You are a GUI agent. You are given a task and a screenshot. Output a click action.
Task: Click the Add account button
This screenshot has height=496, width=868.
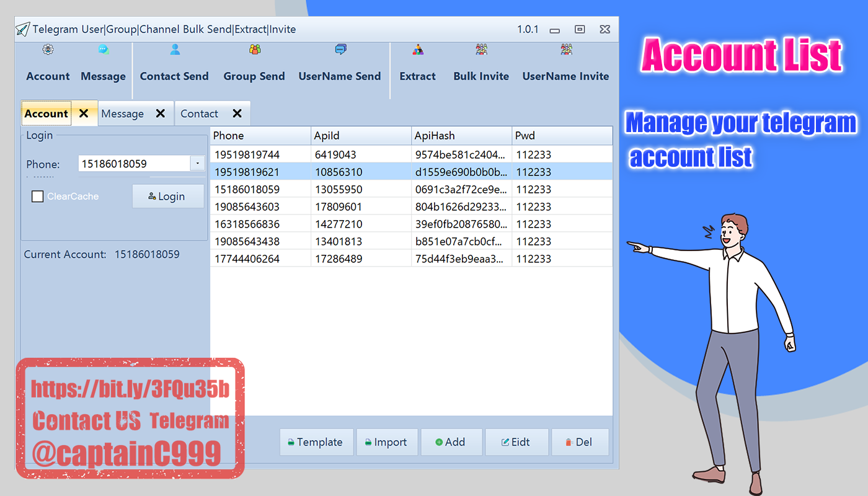451,442
